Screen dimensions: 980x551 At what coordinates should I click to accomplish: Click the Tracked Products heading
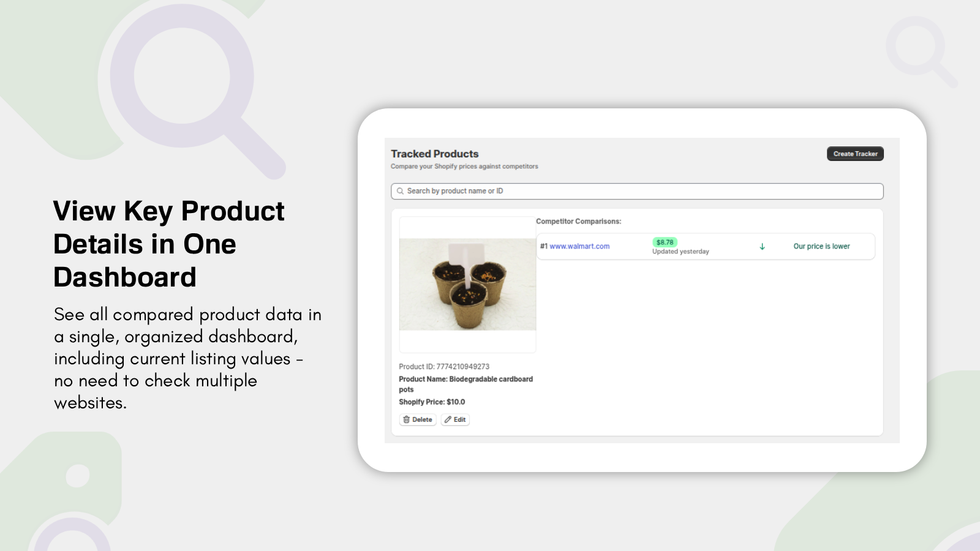pos(434,154)
